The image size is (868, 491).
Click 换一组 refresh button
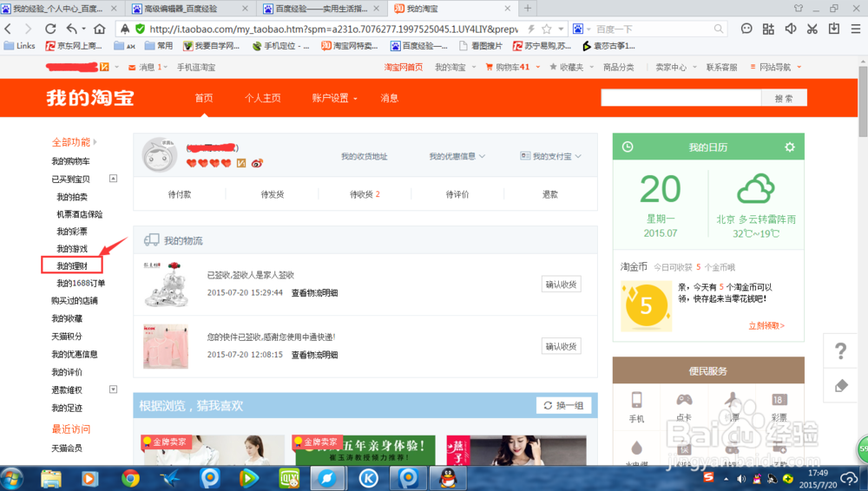[x=563, y=405]
